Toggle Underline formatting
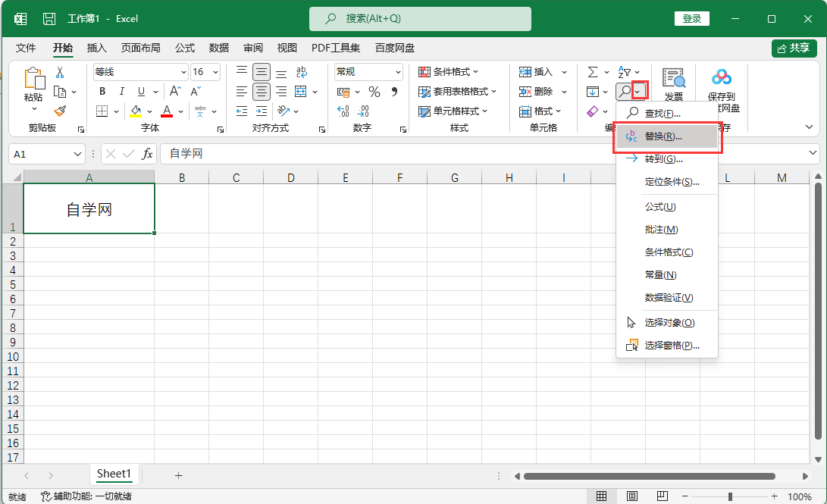This screenshot has height=504, width=827. (x=141, y=91)
